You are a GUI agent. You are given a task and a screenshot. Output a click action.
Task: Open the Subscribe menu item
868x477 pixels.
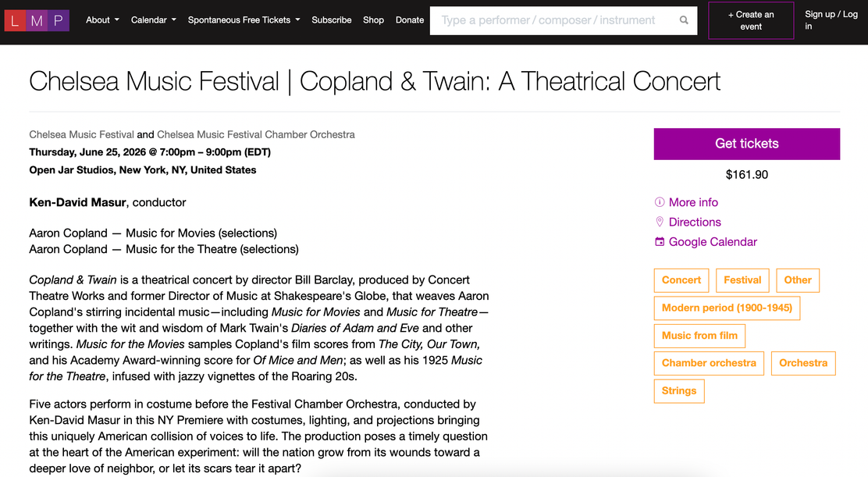tap(332, 20)
